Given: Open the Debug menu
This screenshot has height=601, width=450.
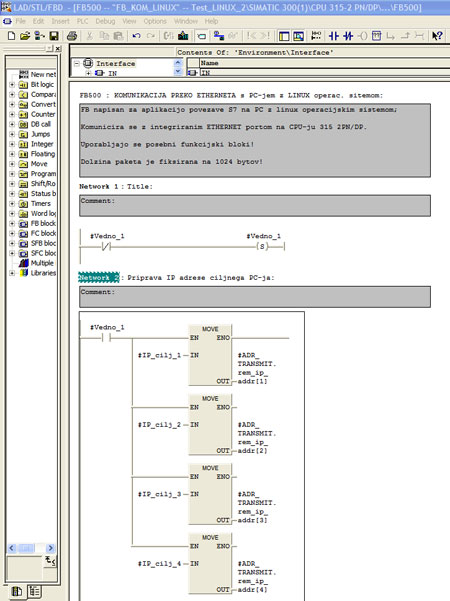Looking at the screenshot, I should click(105, 21).
